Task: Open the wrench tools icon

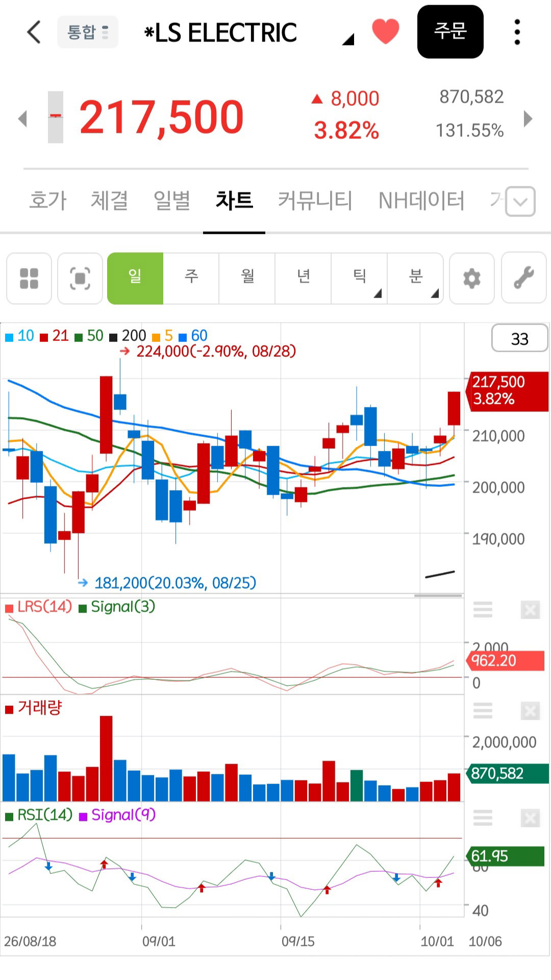Action: (524, 278)
